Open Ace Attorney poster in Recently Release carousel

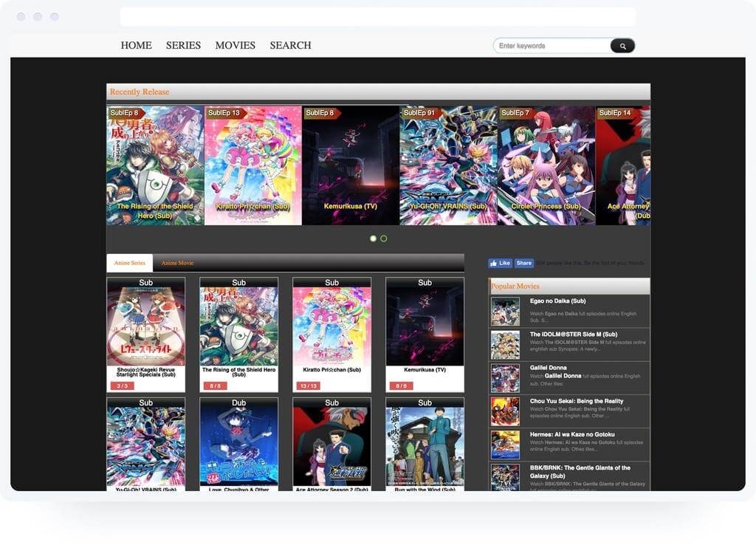click(x=623, y=165)
